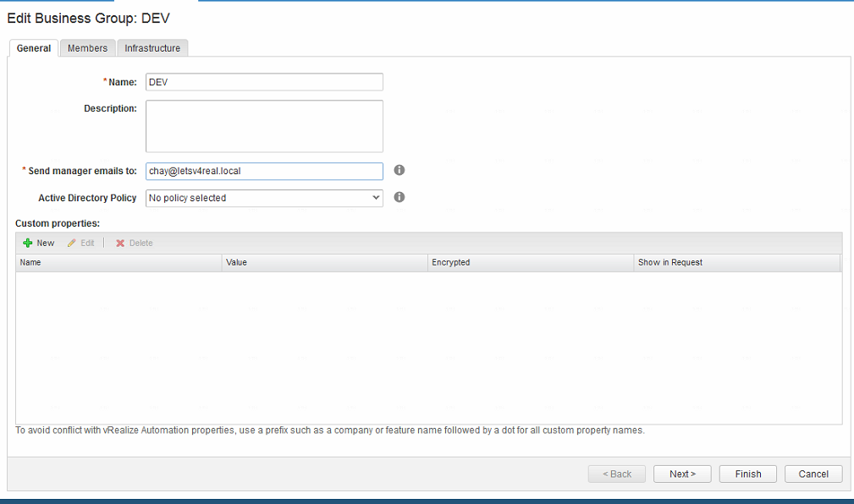Image resolution: width=854 pixels, height=504 pixels.
Task: Click the pencil Edit icon in properties toolbar
Action: click(72, 244)
